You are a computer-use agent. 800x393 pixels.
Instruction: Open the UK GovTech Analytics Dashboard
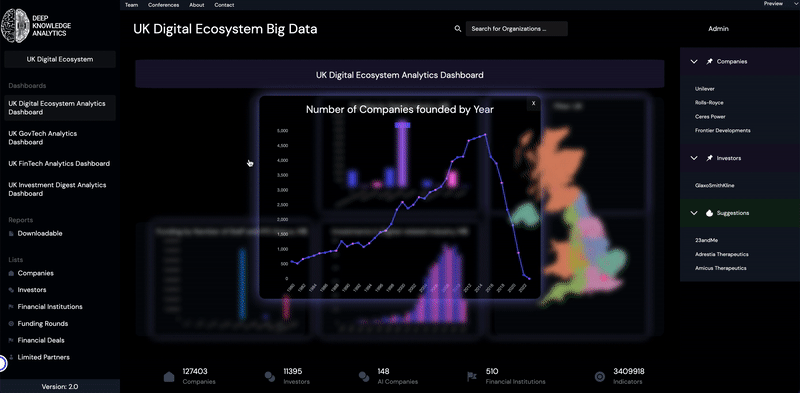[43, 138]
